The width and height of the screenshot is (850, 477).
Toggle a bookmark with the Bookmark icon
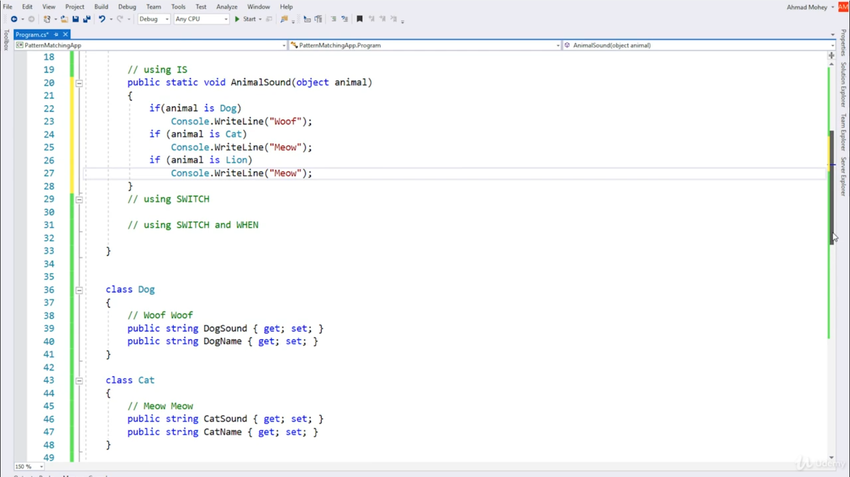pos(359,19)
